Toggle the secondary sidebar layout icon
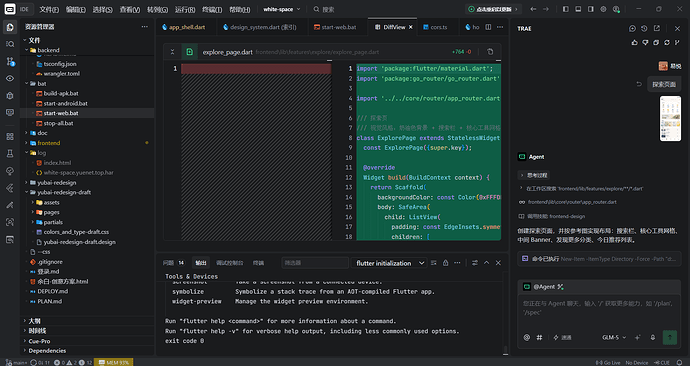This screenshot has width=690, height=366. (x=591, y=9)
